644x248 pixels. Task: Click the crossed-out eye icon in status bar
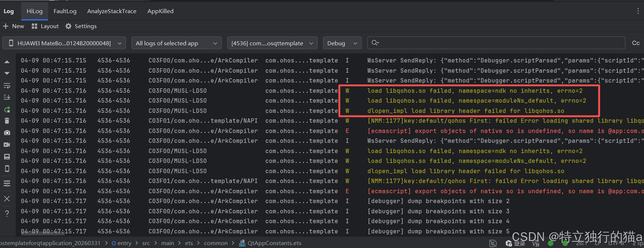tap(493, 243)
